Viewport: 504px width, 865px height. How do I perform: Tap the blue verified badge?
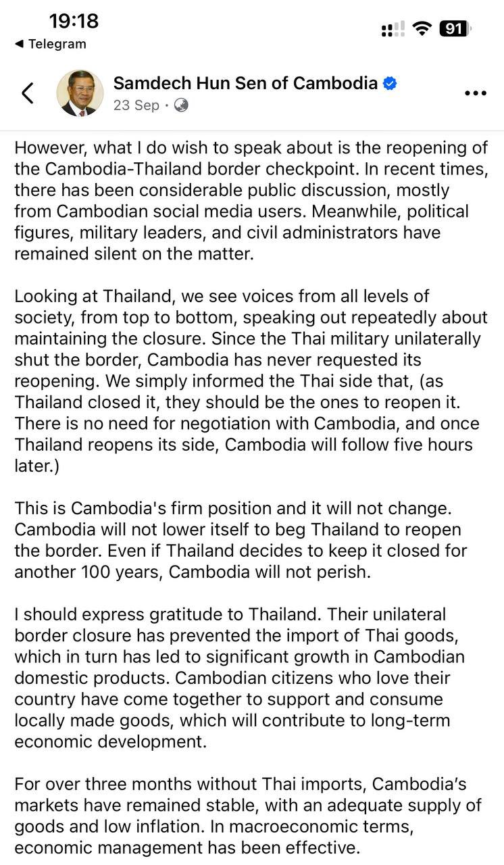(390, 84)
